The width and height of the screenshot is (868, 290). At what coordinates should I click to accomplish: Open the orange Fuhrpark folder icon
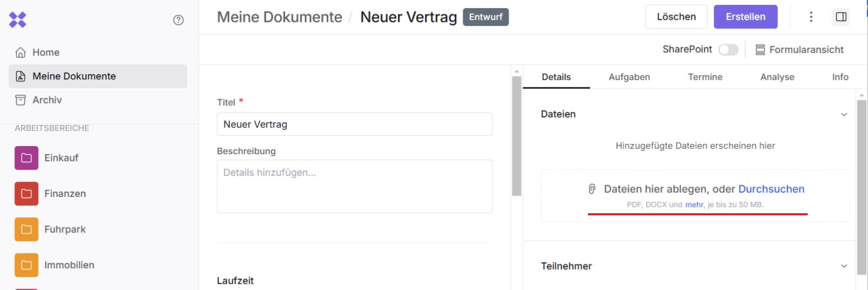tap(26, 230)
